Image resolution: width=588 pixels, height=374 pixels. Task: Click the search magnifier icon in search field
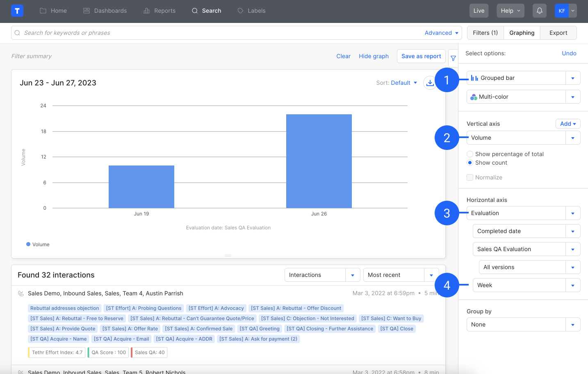[17, 33]
